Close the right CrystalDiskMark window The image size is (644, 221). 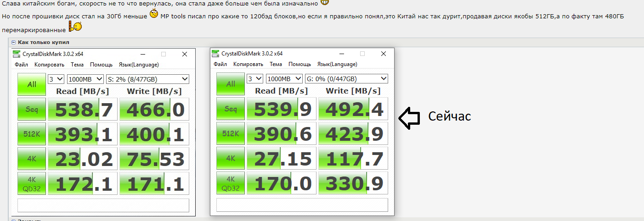[384, 54]
